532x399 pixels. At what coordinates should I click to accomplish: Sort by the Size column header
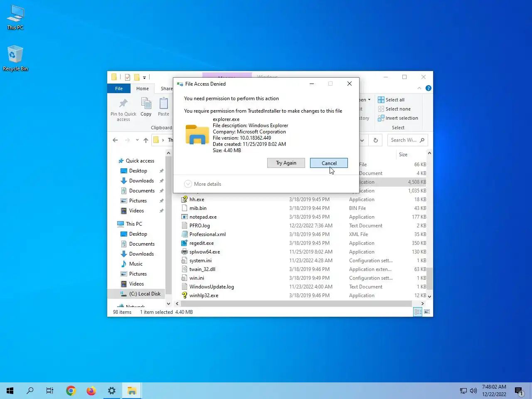(x=403, y=154)
